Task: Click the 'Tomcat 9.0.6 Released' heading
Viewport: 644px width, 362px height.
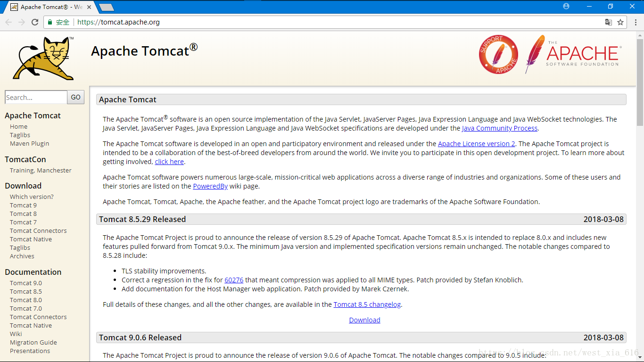Action: (x=140, y=337)
